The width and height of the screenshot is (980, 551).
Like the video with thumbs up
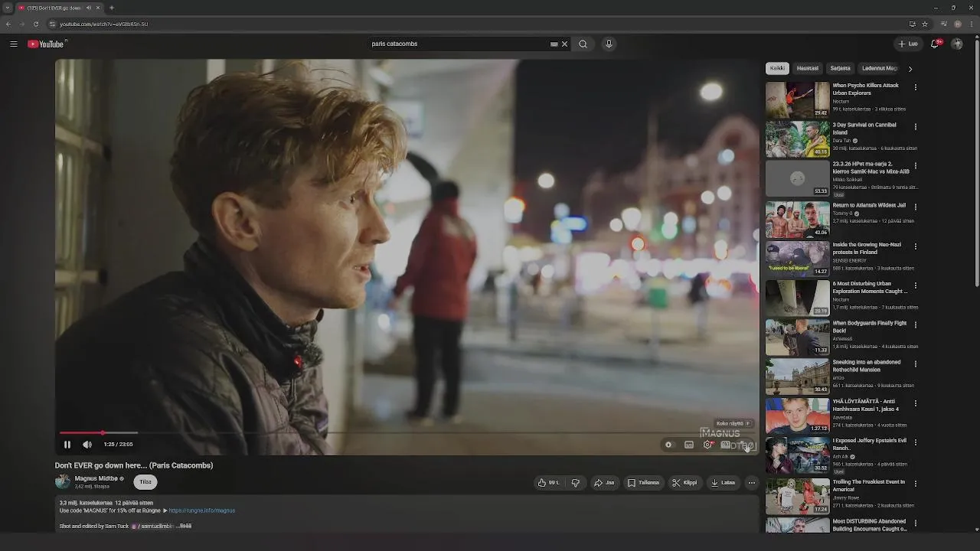coord(548,483)
